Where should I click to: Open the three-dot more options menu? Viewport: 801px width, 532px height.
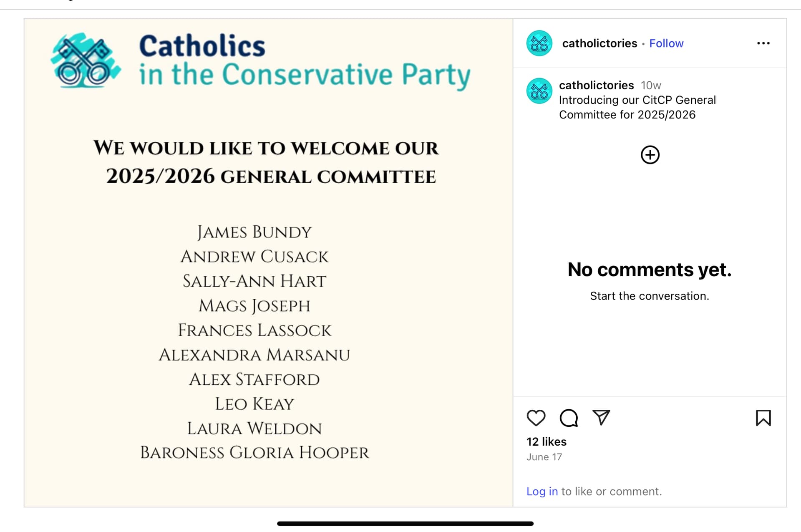click(763, 43)
